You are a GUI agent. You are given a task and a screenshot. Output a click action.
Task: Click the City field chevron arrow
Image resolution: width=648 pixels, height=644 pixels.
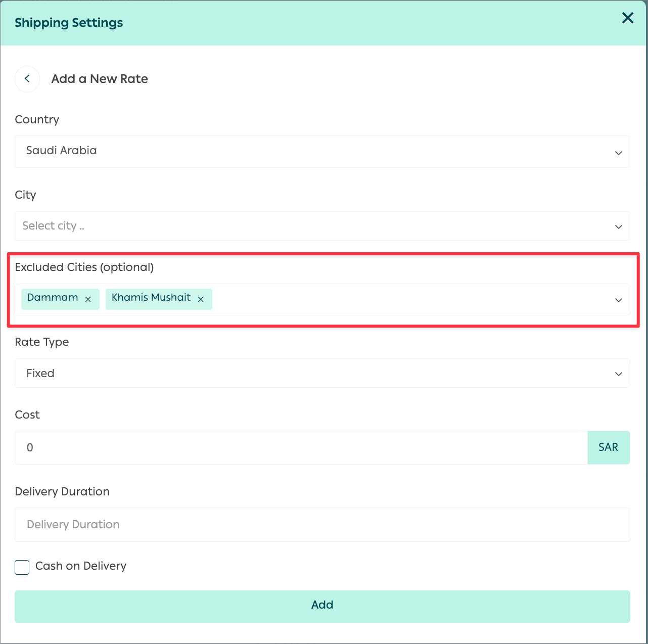pos(618,226)
